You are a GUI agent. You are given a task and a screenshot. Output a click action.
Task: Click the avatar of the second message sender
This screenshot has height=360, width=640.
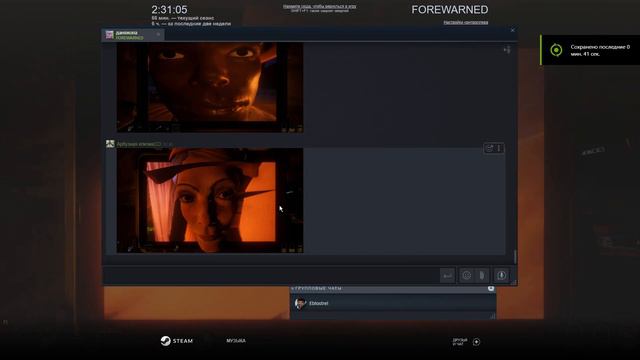tap(110, 144)
